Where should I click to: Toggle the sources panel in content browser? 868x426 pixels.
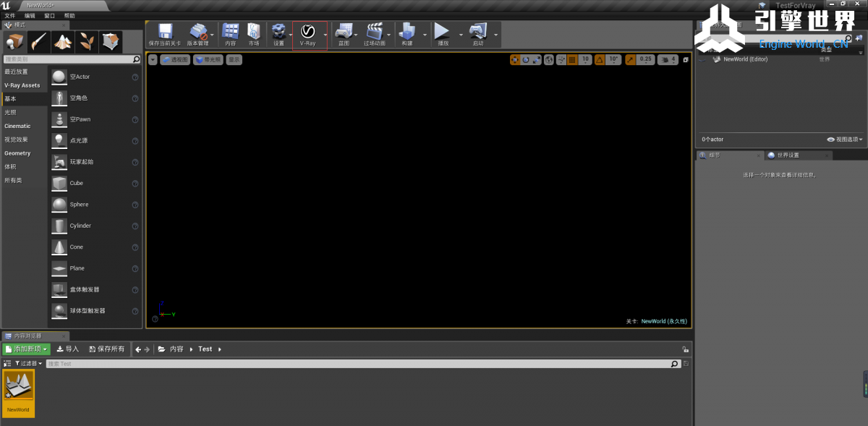7,364
